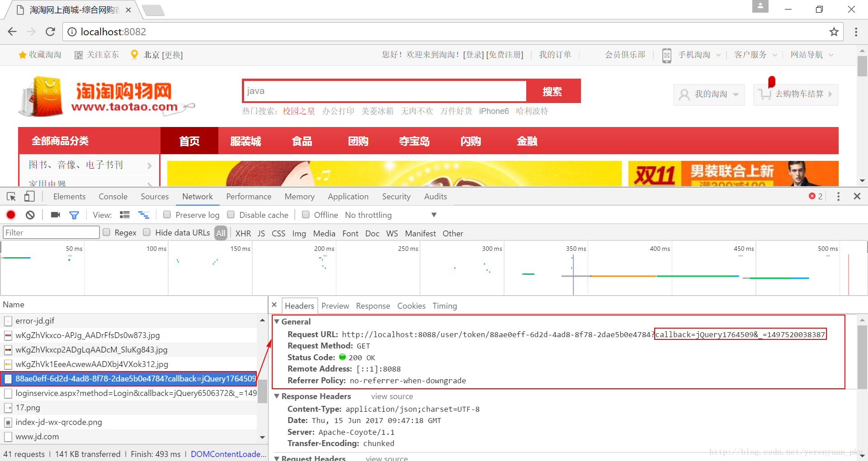Enable the Disable cache checkbox

[231, 215]
